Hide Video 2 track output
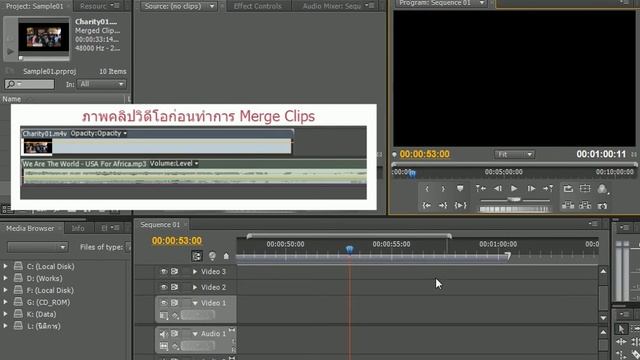The width and height of the screenshot is (640, 360). 164,287
